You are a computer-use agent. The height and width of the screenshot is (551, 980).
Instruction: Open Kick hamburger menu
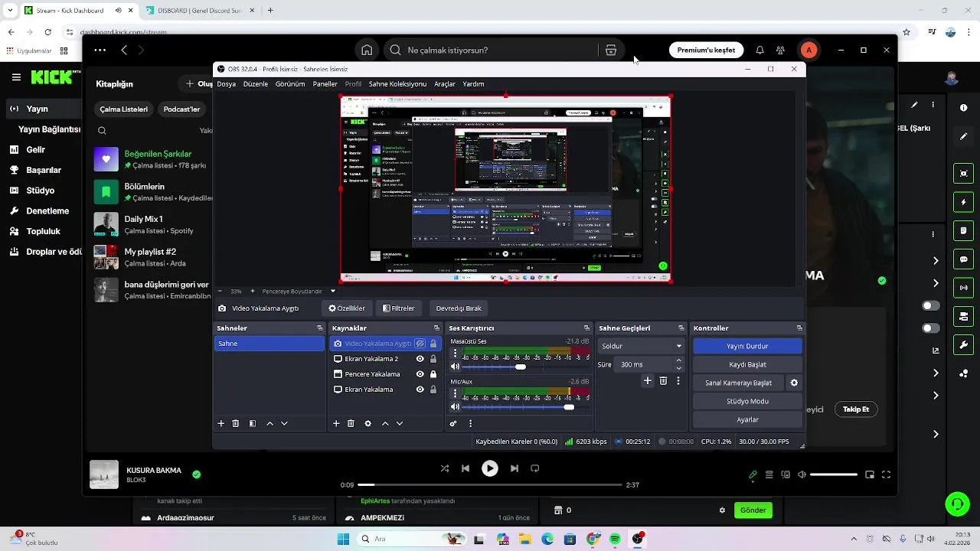click(x=16, y=77)
